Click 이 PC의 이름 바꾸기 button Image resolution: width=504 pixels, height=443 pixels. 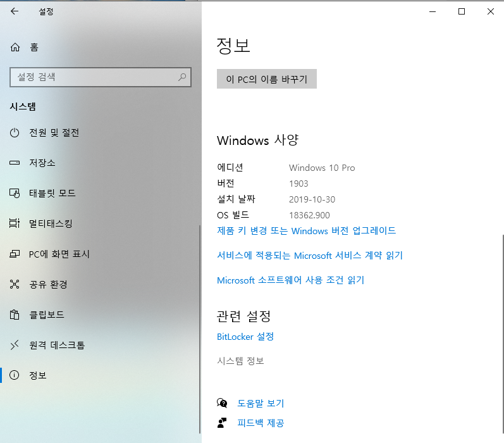tap(266, 79)
